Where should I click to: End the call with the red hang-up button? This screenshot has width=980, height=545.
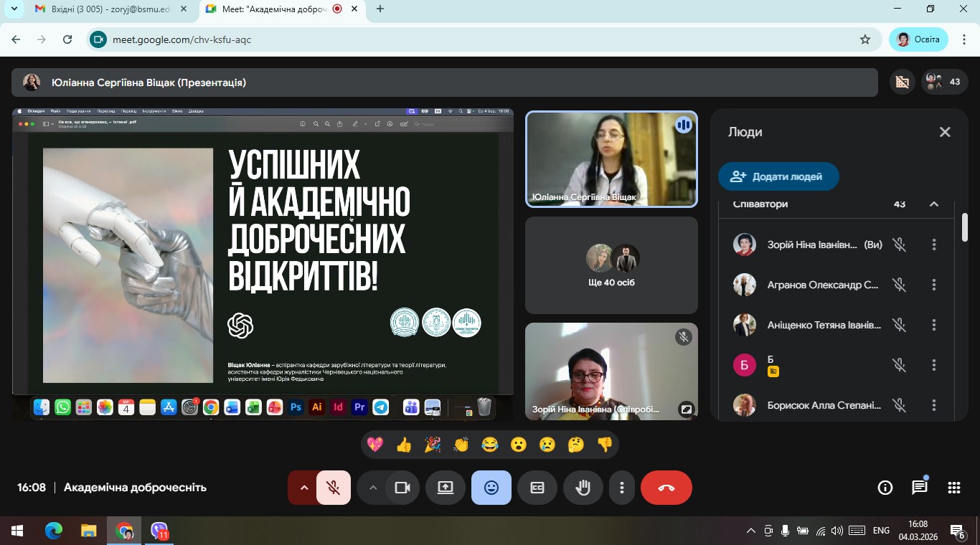tap(666, 488)
